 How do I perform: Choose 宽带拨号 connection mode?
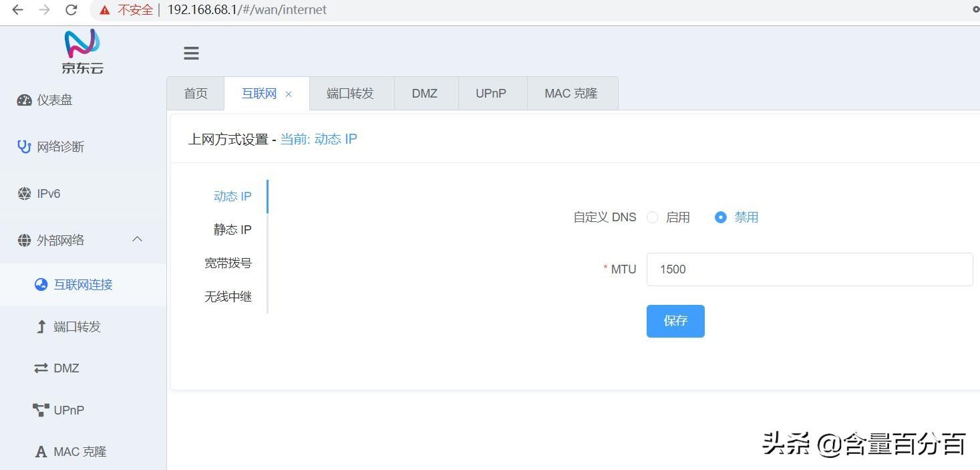click(228, 263)
